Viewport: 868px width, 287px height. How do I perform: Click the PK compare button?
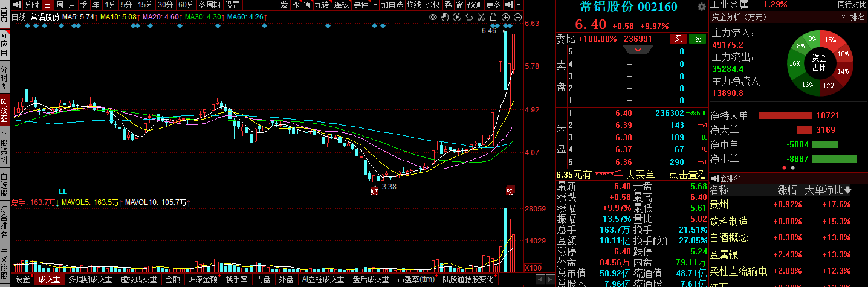(x=296, y=5)
